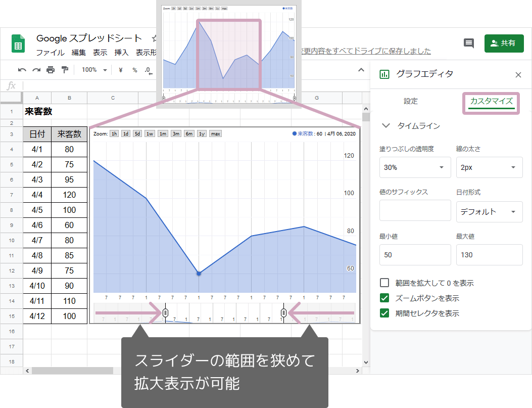The image size is (532, 408).
Task: Click the saved-to-Drive status link
Action: (x=366, y=51)
